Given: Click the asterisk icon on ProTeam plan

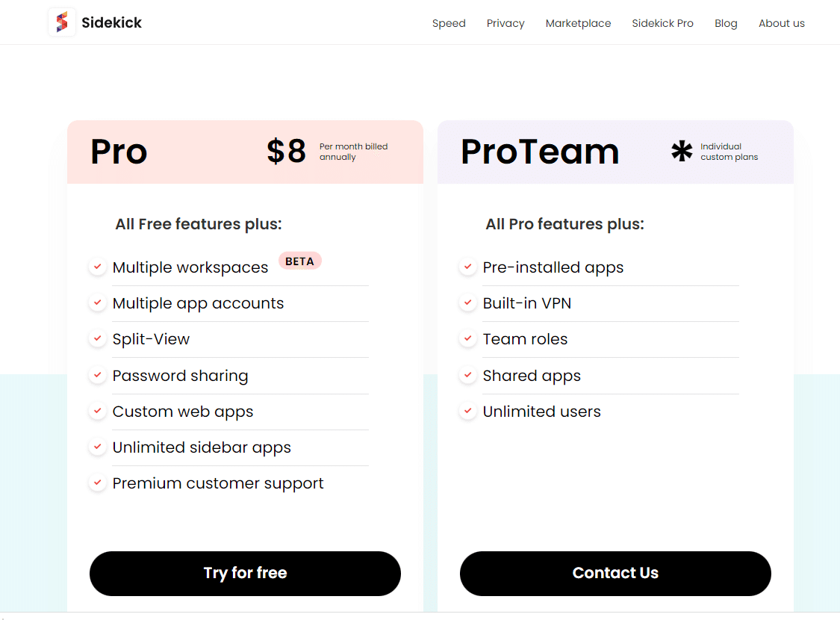Looking at the screenshot, I should coord(681,152).
